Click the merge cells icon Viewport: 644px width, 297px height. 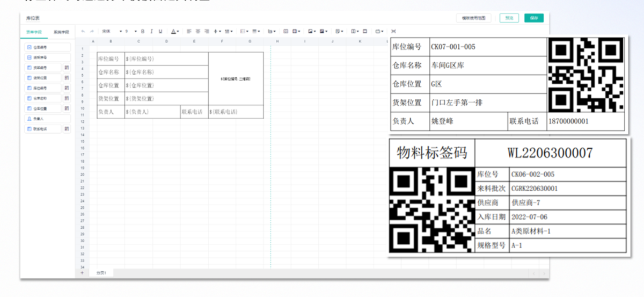click(x=286, y=31)
